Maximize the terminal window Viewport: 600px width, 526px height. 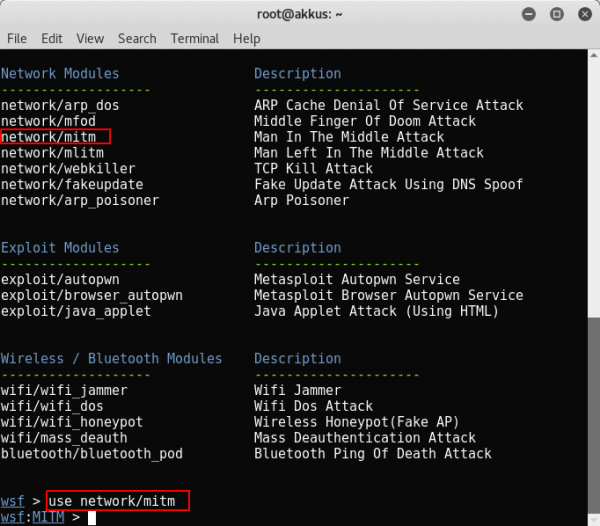[556, 14]
